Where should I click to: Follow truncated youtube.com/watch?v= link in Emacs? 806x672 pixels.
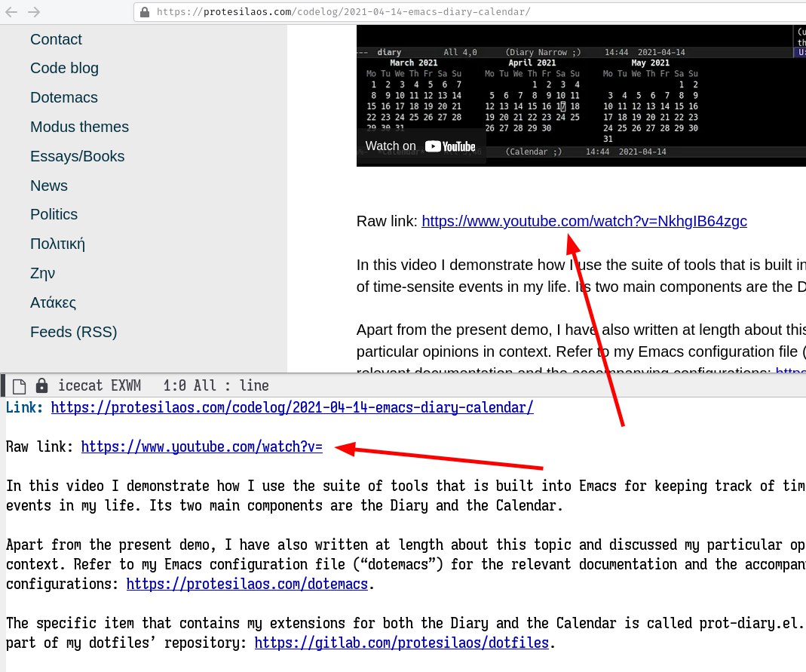(x=202, y=446)
